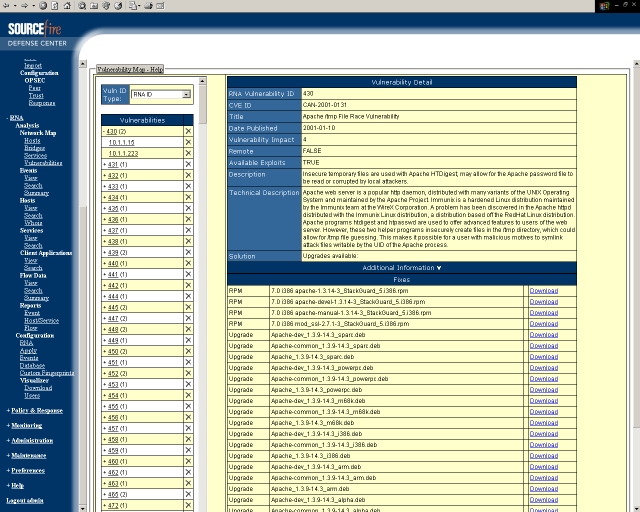Collapse the vulnerability 430 row
The image size is (640, 512).
tap(104, 131)
